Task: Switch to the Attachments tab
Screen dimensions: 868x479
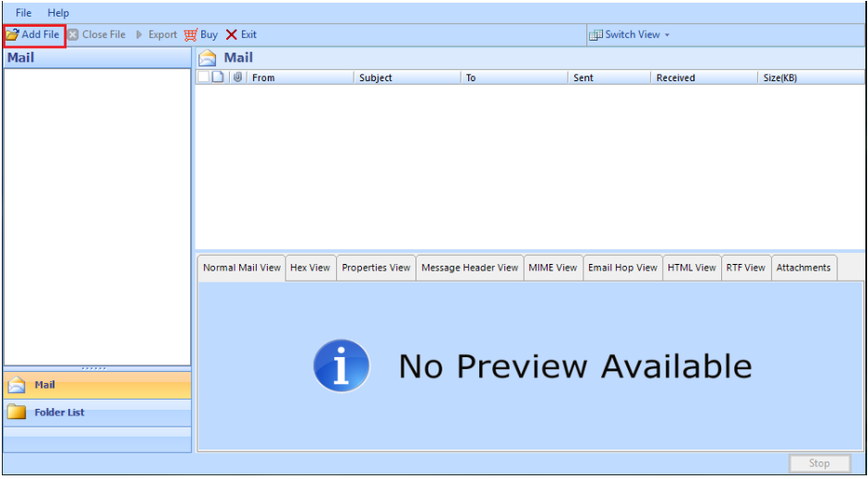Action: [803, 268]
